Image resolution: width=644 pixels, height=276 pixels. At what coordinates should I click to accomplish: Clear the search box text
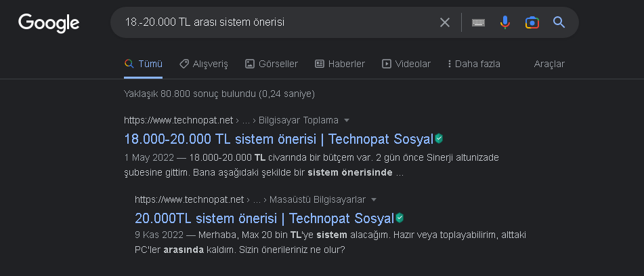point(445,22)
